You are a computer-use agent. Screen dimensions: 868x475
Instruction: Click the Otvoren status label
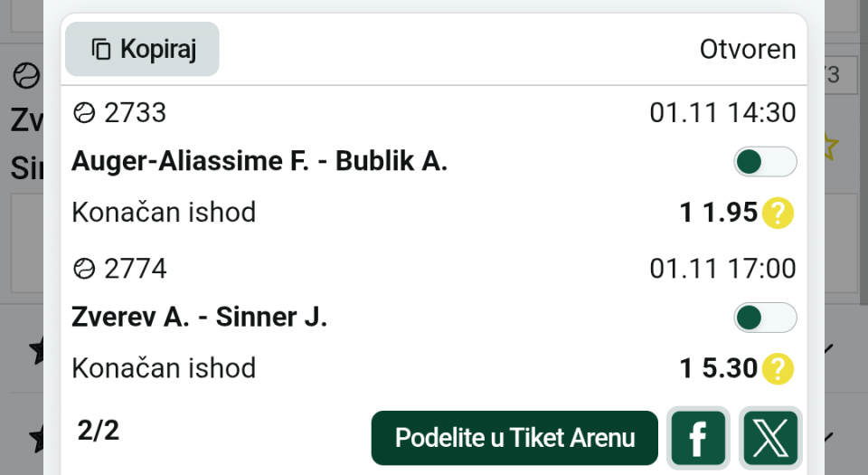click(748, 50)
